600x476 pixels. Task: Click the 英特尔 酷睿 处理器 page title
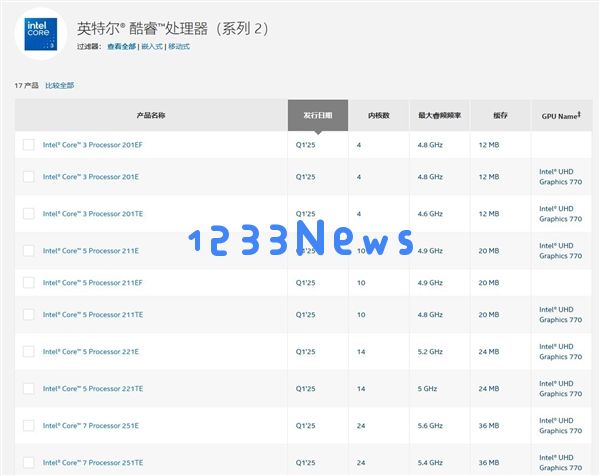click(x=173, y=28)
